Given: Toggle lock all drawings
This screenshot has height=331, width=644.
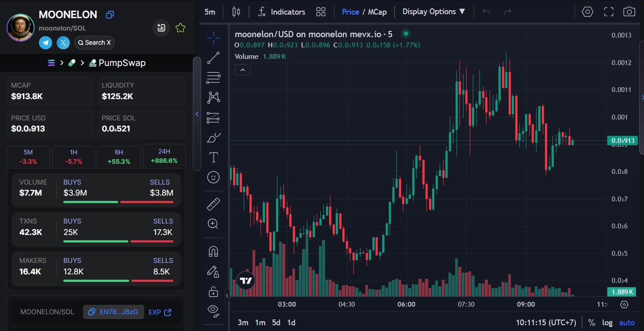Looking at the screenshot, I should coord(214,291).
